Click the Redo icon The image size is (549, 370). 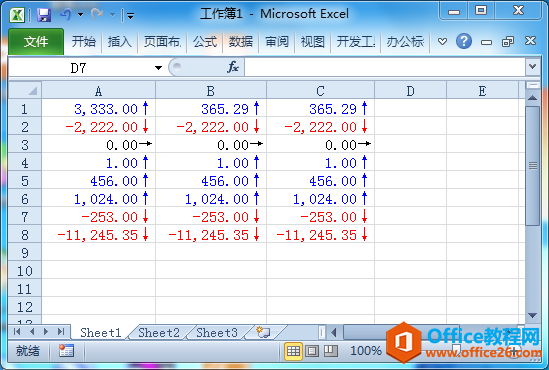(x=97, y=14)
